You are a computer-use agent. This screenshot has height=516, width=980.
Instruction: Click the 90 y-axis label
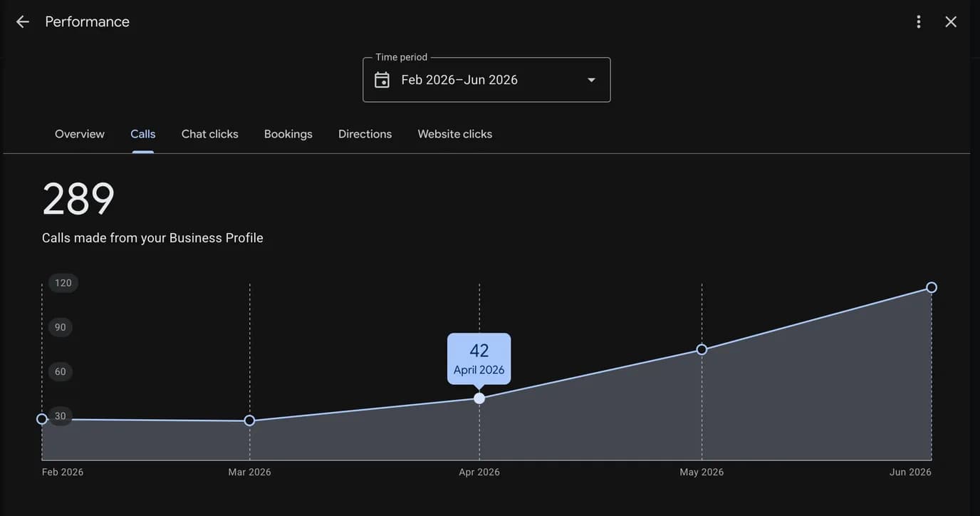click(x=61, y=327)
